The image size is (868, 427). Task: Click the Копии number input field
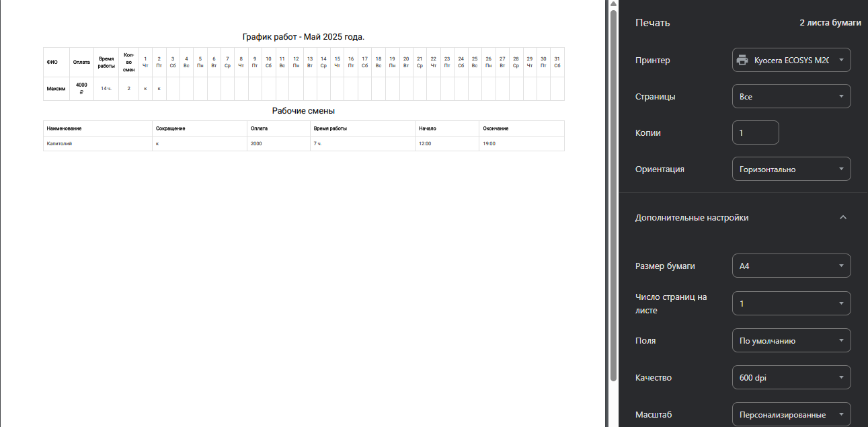(x=755, y=132)
